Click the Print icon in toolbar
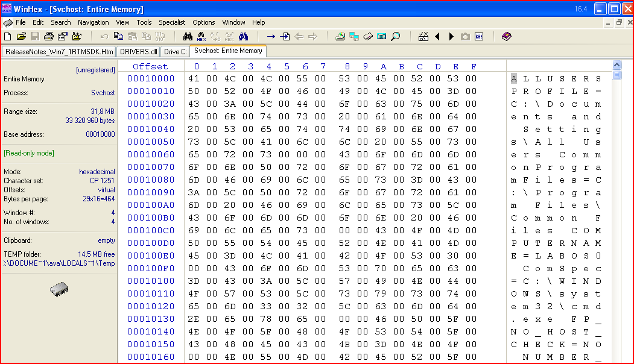Screen dimensions: 634x364 (49, 37)
